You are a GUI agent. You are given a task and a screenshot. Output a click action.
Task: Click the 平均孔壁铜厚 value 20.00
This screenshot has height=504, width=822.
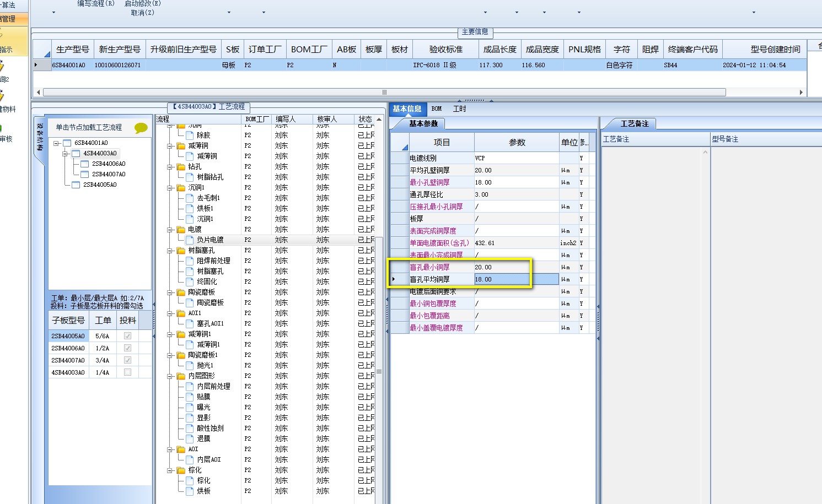click(517, 170)
